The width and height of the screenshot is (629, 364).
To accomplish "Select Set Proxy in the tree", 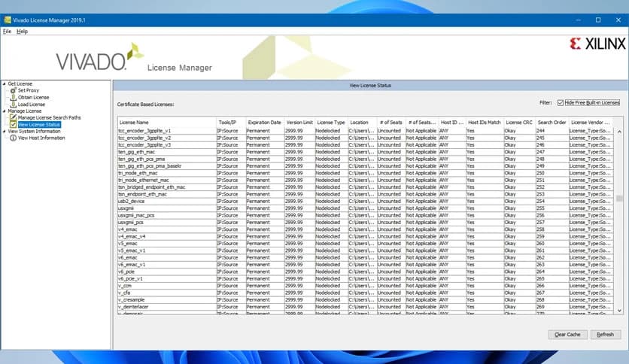I will (29, 90).
